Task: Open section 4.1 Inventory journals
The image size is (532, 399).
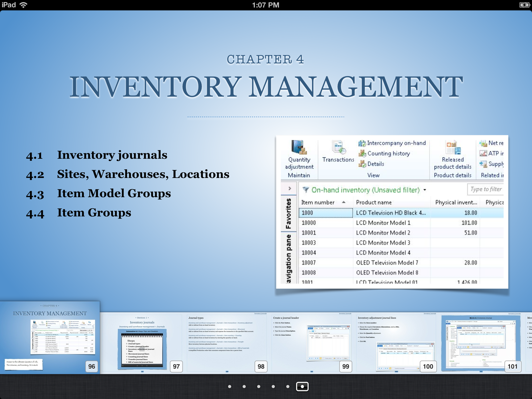Action: click(112, 155)
